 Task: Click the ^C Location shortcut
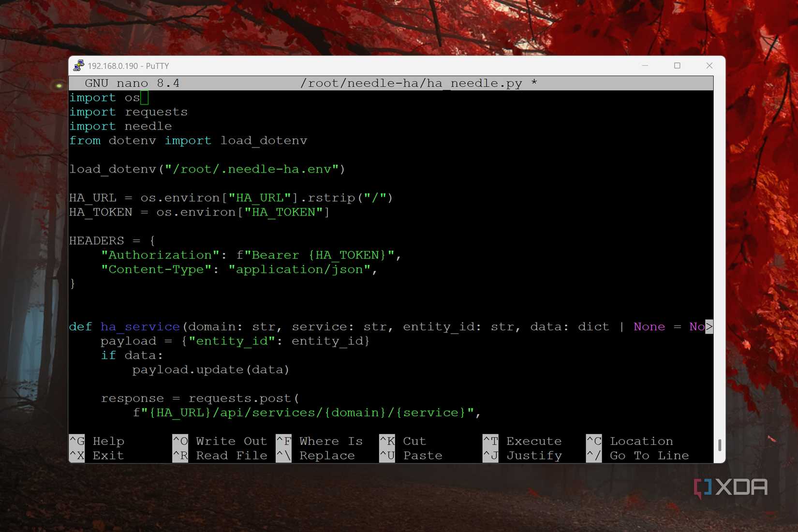[x=630, y=441]
